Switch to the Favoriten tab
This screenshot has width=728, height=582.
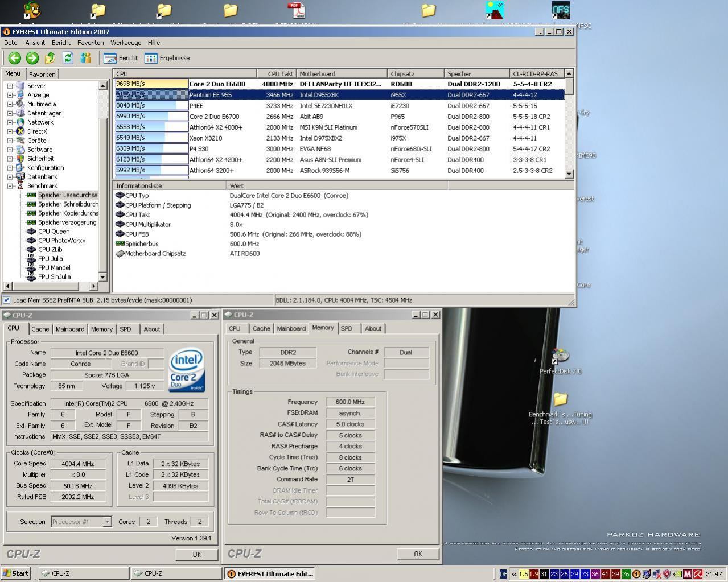[x=42, y=75]
